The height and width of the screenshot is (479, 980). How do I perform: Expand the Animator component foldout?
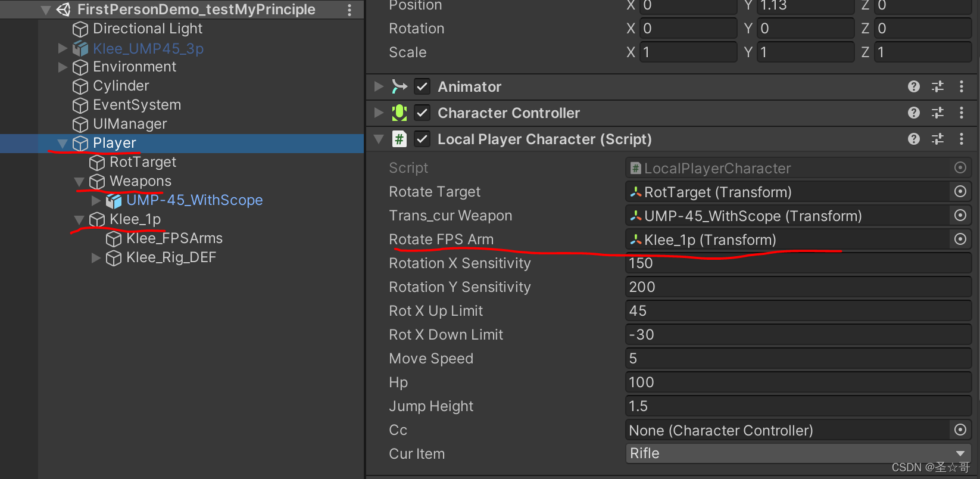coord(378,87)
